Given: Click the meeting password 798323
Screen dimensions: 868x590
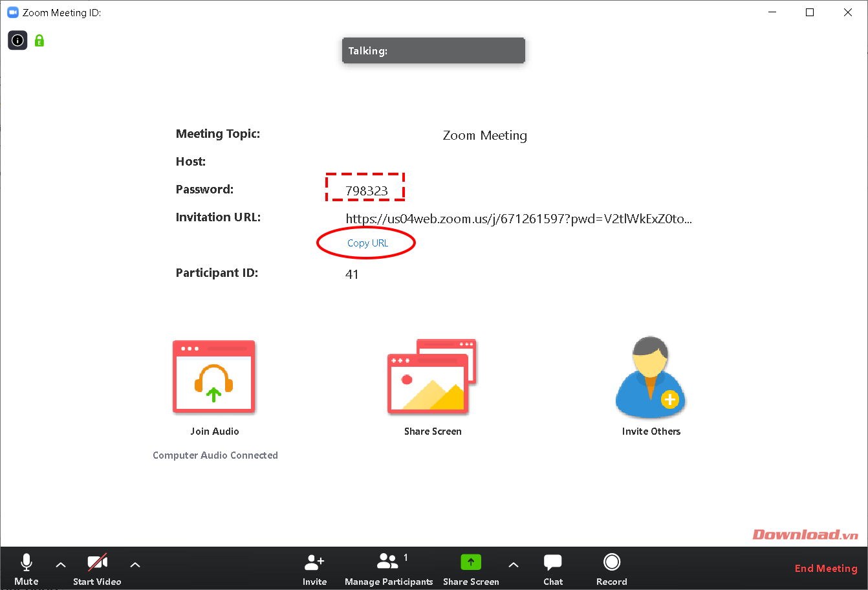Looking at the screenshot, I should (367, 191).
